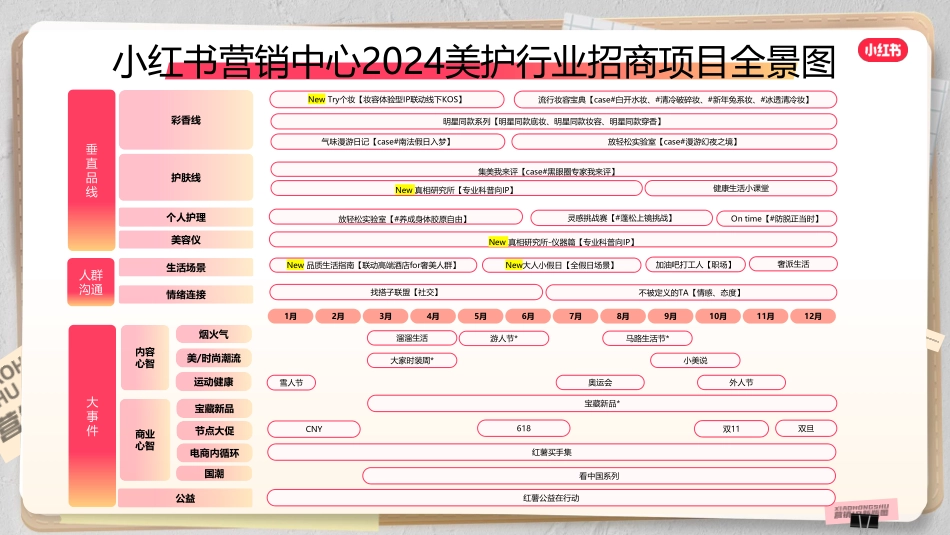
Task: Open 放轻松实验室 case#漫游幻夜之境 pill
Action: [x=674, y=142]
